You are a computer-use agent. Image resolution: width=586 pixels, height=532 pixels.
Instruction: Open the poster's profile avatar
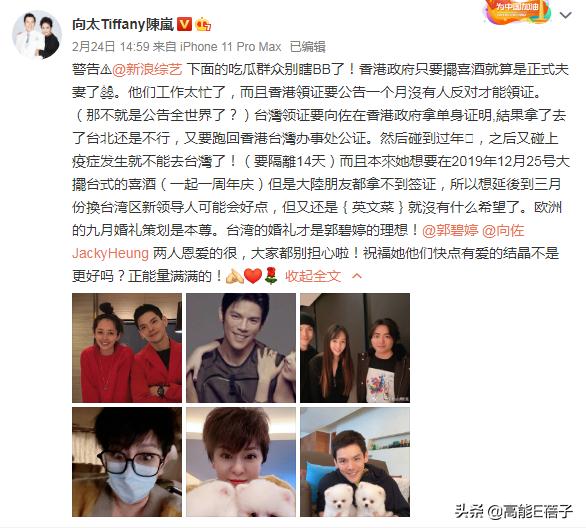pos(37,35)
